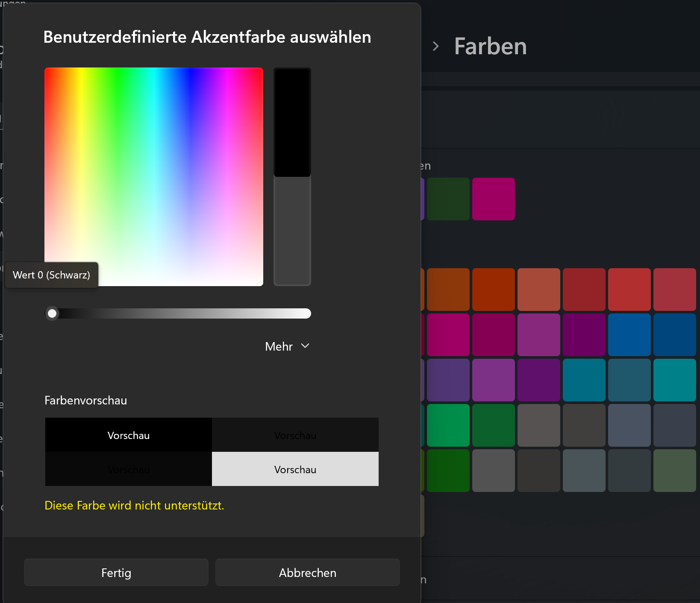Select the bright blue accent color
The image size is (700, 603).
click(629, 334)
